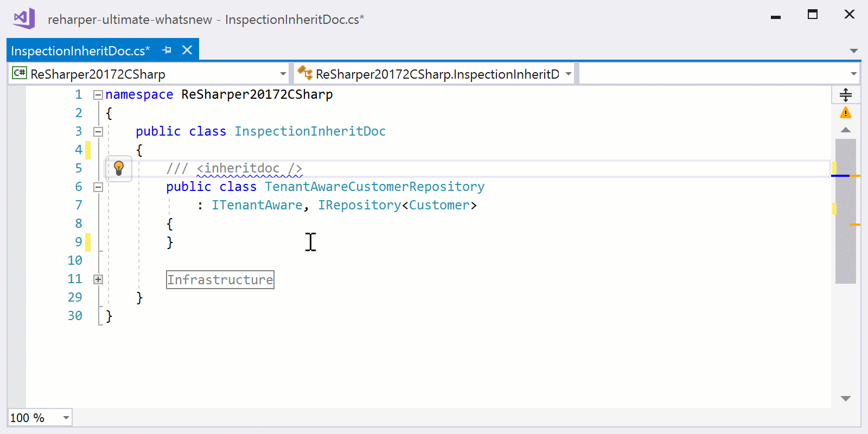Open the ReSharper20172CSharp project dropdown
The width and height of the screenshot is (868, 434).
[x=283, y=74]
